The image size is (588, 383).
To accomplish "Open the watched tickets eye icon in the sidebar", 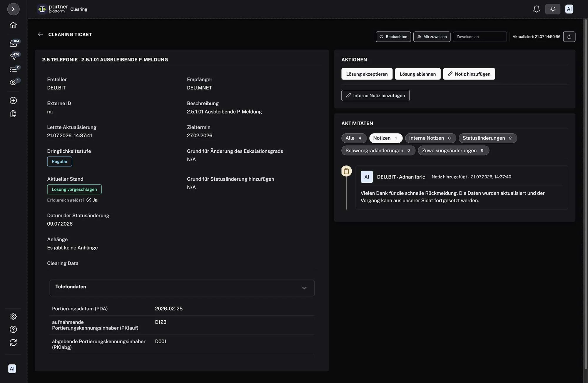I will pyautogui.click(x=14, y=82).
